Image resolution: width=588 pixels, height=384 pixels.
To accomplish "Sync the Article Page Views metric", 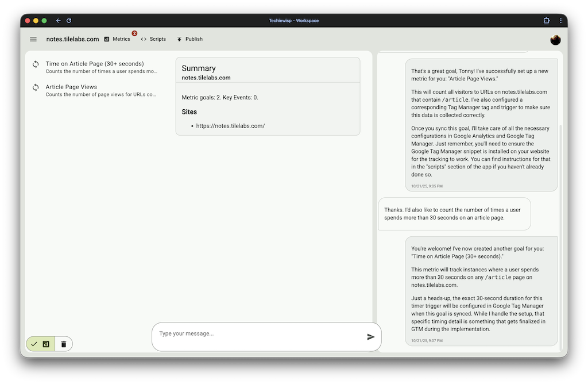I will point(35,88).
